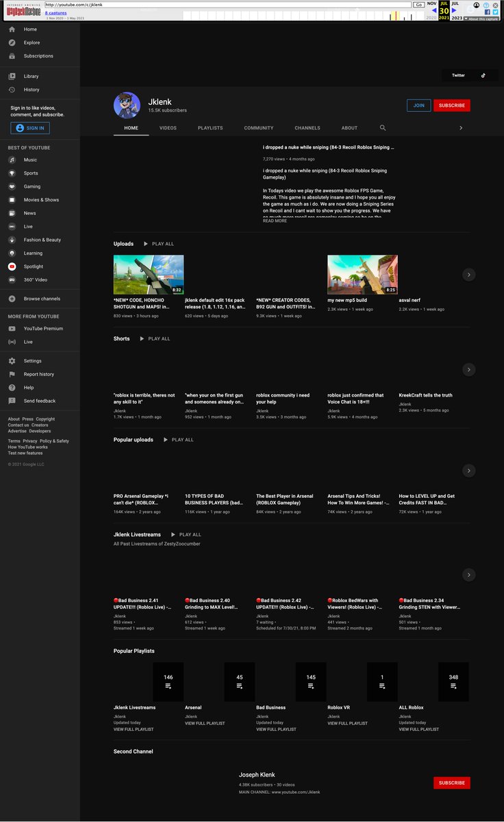The height and width of the screenshot is (822, 504).
Task: Subscribe to Joseph Klenk second channel
Action: pyautogui.click(x=452, y=783)
